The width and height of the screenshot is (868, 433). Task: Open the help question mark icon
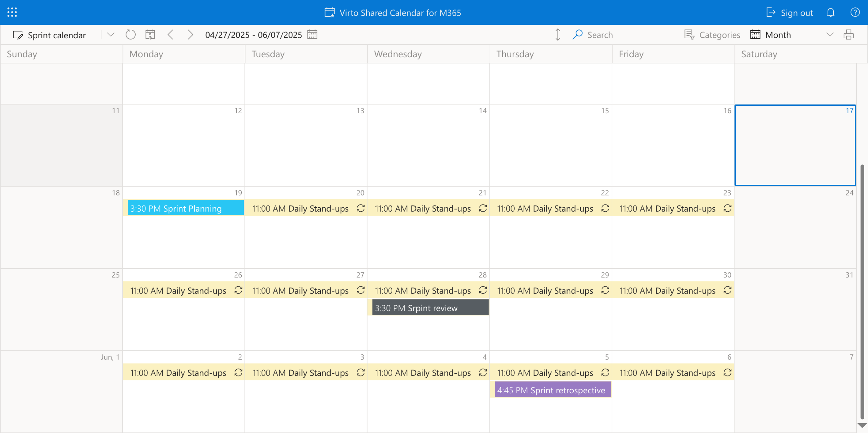tap(855, 13)
